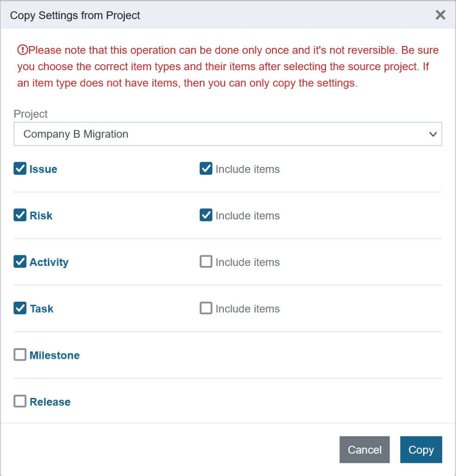Uncheck the Task checkbox
This screenshot has width=456, height=476.
[20, 308]
